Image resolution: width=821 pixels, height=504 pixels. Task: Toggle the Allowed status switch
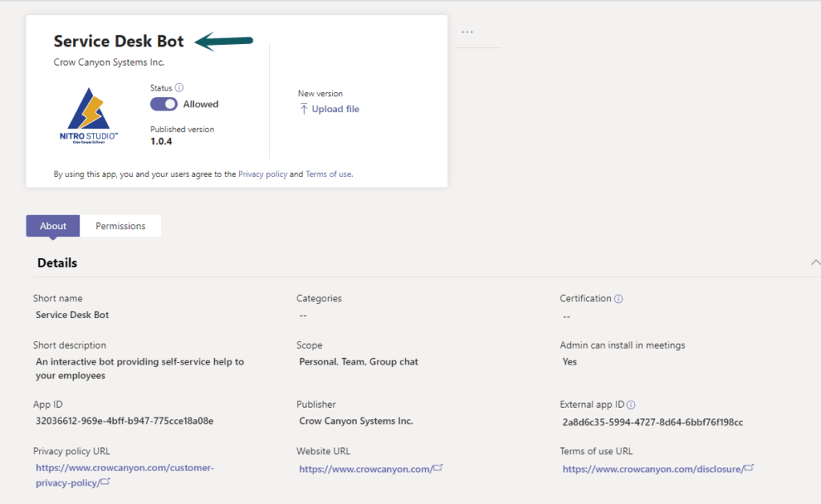click(164, 104)
